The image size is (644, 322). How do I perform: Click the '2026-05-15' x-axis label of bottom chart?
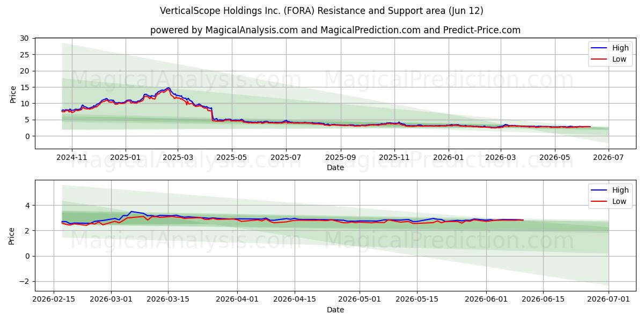(417, 299)
